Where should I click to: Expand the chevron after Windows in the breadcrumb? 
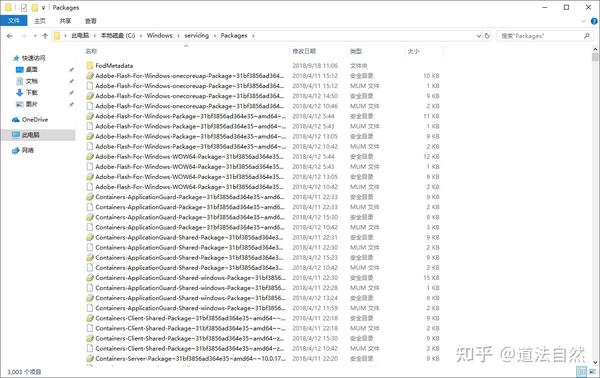pyautogui.click(x=178, y=36)
